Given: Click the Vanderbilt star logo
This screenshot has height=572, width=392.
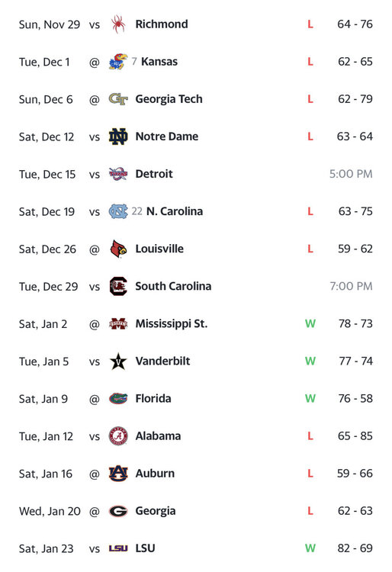Looking at the screenshot, I should tap(118, 362).
